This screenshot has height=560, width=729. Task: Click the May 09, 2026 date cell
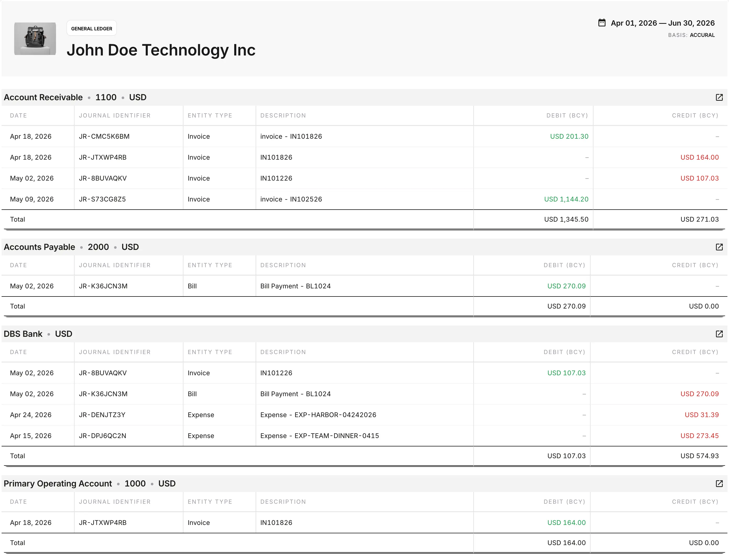click(x=32, y=199)
